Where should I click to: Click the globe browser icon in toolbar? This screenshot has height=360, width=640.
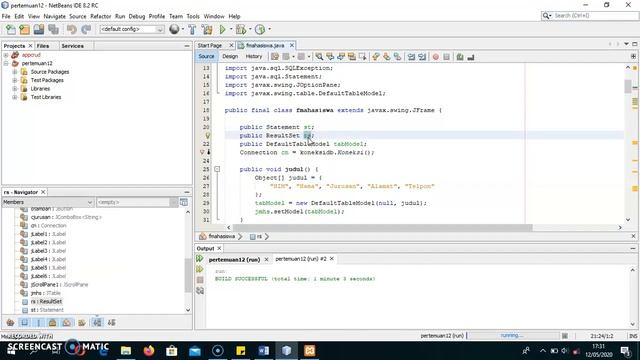point(174,29)
